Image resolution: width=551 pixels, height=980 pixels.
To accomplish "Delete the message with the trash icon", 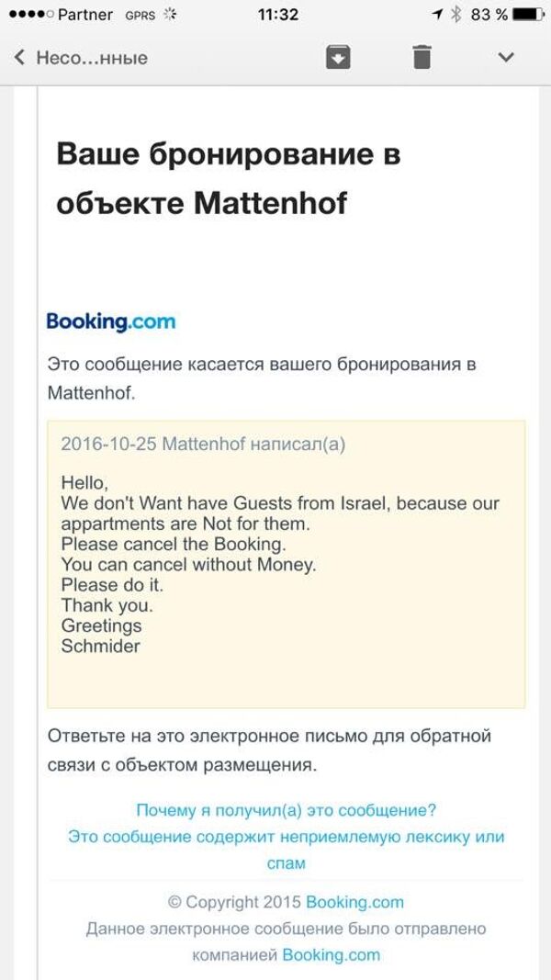I will click(421, 56).
